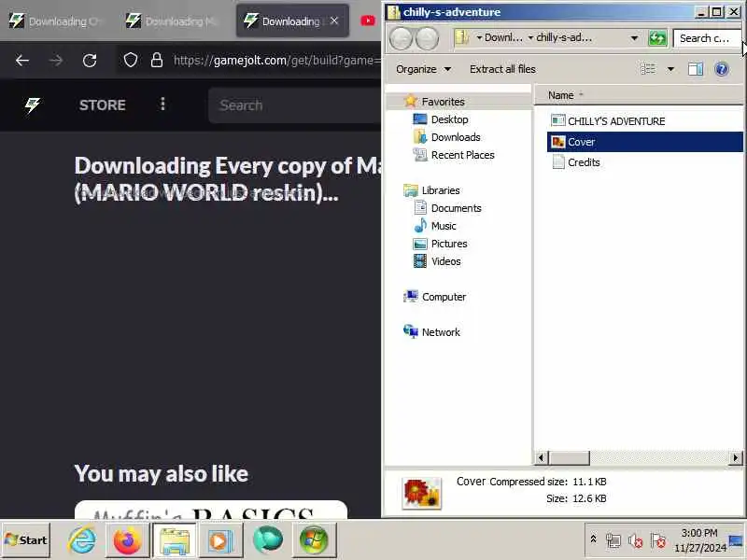Select Libraries in the navigation pane

click(431, 190)
